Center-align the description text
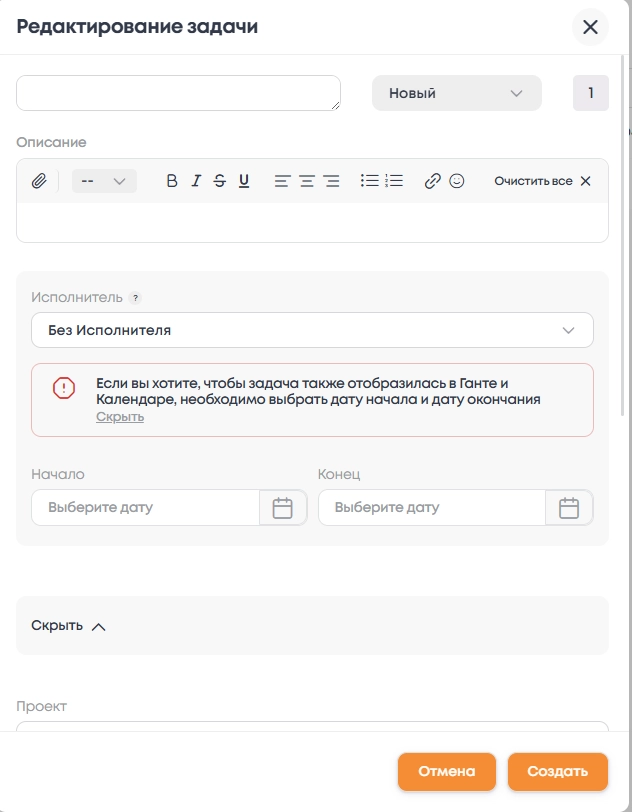 coord(307,181)
